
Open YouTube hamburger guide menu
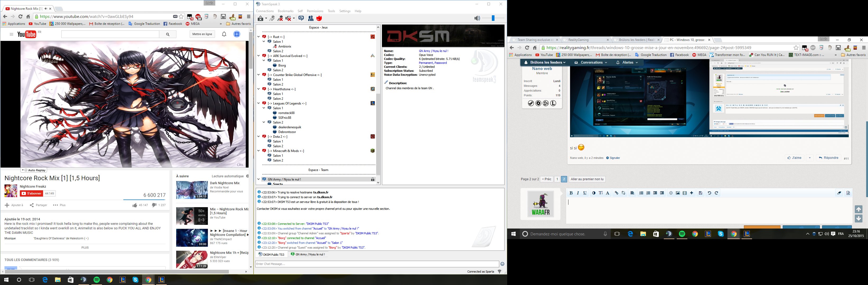[x=11, y=34]
